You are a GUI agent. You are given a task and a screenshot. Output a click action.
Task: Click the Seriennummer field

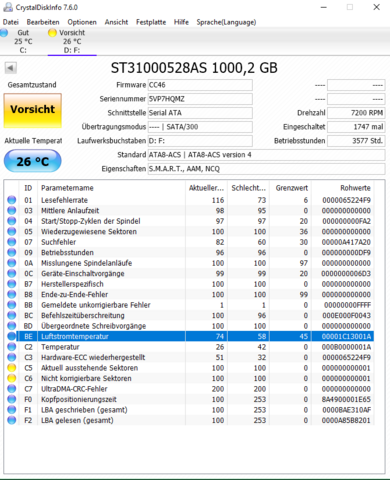(200, 99)
